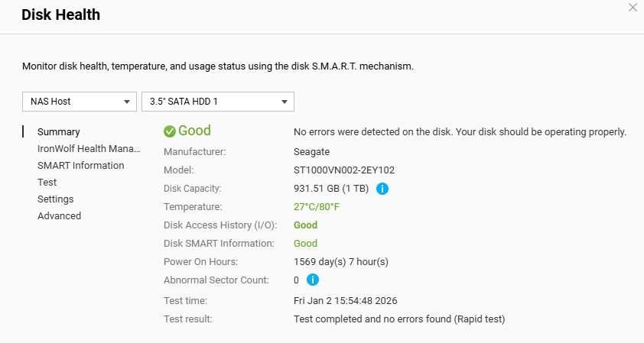Click the green checkmark Good status icon
The height and width of the screenshot is (343, 644).
coord(170,131)
